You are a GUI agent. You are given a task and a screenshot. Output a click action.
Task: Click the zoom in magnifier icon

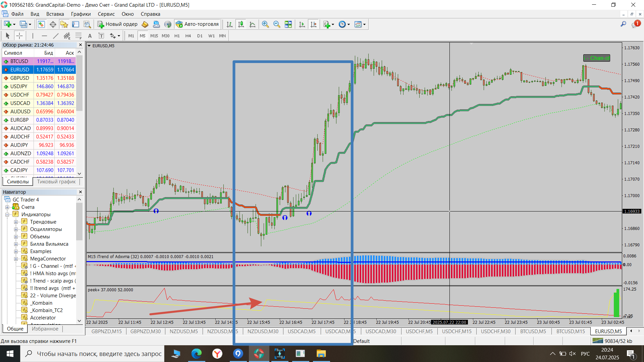265,24
